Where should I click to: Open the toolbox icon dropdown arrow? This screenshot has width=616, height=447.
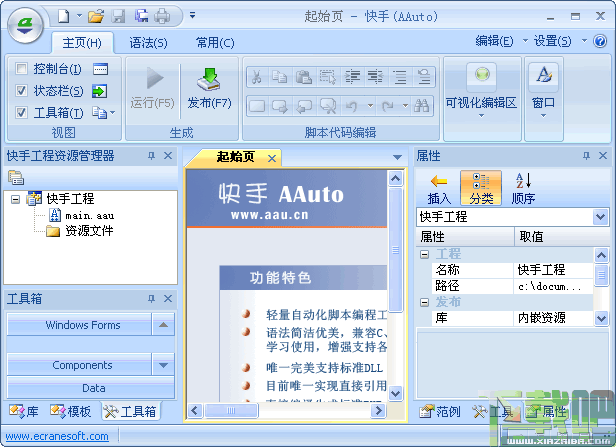pos(113,113)
